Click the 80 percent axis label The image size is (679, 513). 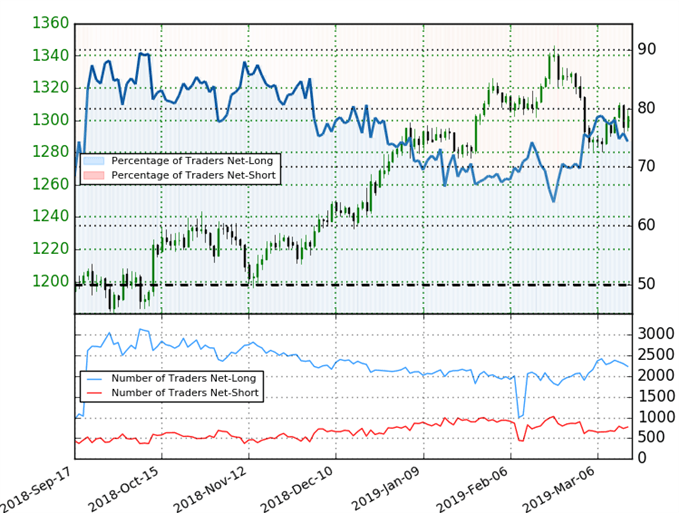point(647,108)
